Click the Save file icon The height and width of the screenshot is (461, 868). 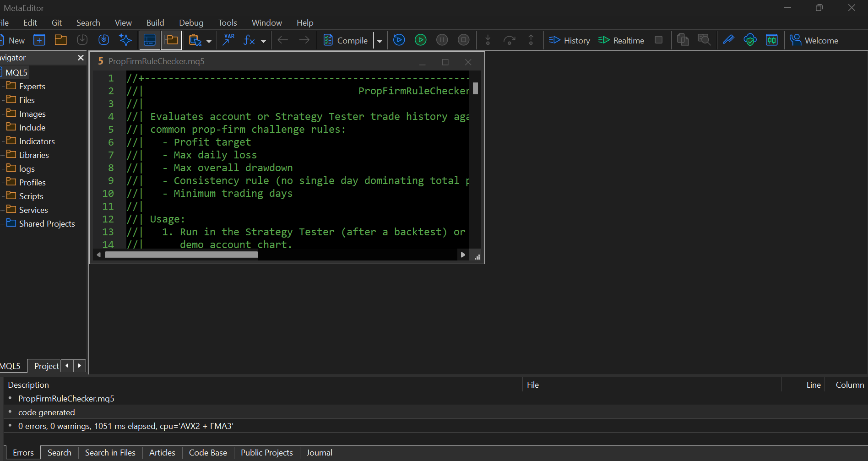point(82,40)
